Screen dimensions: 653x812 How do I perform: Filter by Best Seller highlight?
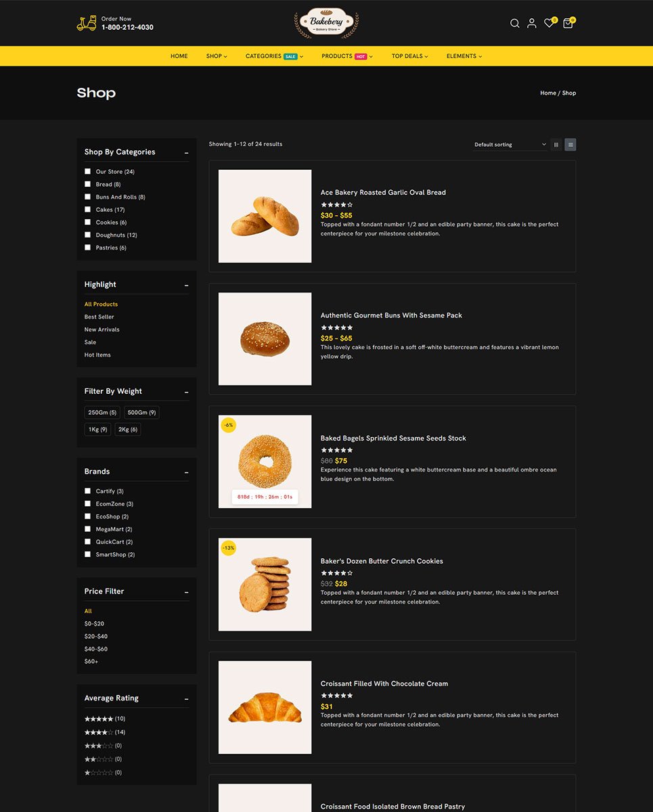[99, 317]
